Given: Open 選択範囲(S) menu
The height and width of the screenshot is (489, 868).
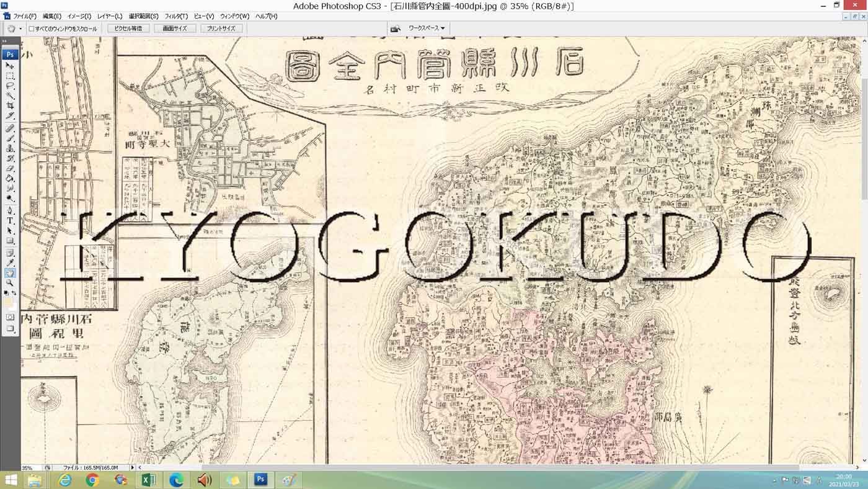Looking at the screenshot, I should (x=144, y=16).
